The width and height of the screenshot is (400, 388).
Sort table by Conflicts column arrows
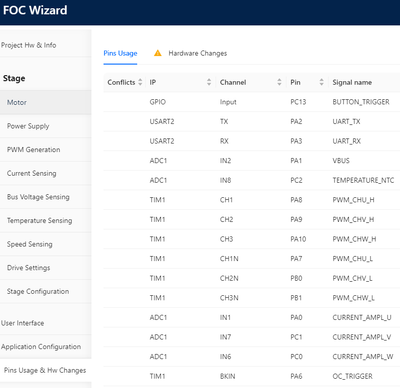click(x=140, y=82)
